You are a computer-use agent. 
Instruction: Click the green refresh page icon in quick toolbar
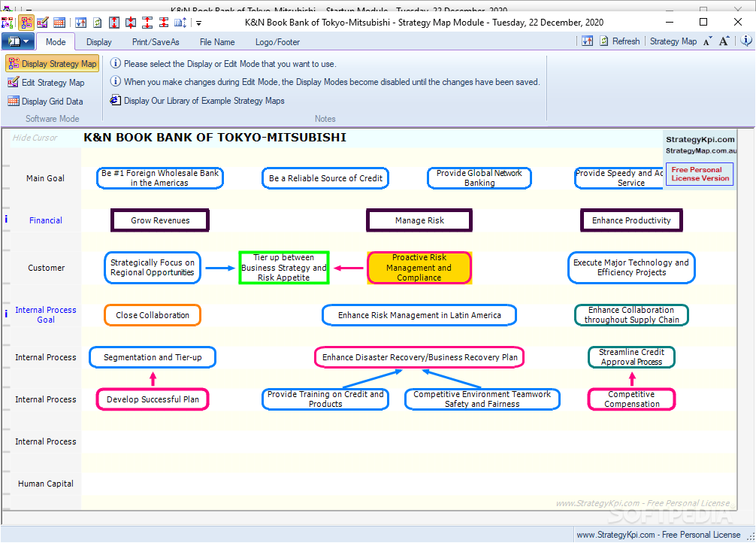click(x=98, y=23)
